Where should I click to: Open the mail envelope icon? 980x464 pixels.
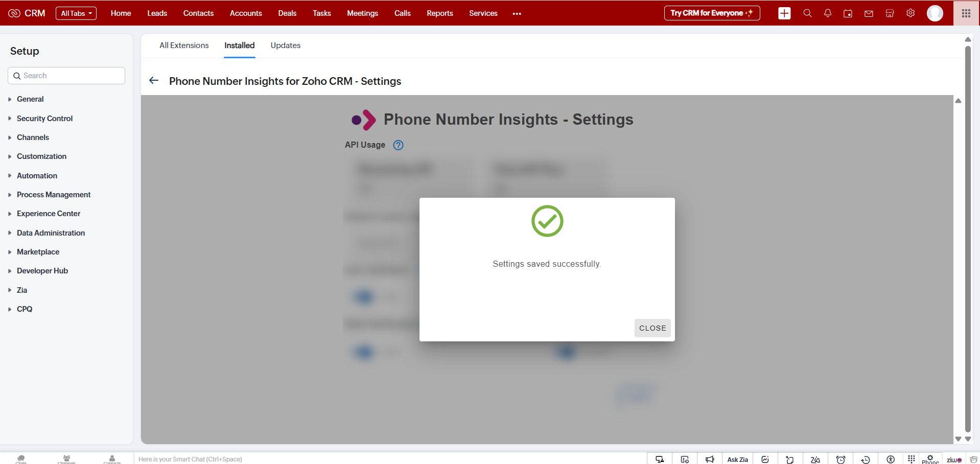pos(869,13)
